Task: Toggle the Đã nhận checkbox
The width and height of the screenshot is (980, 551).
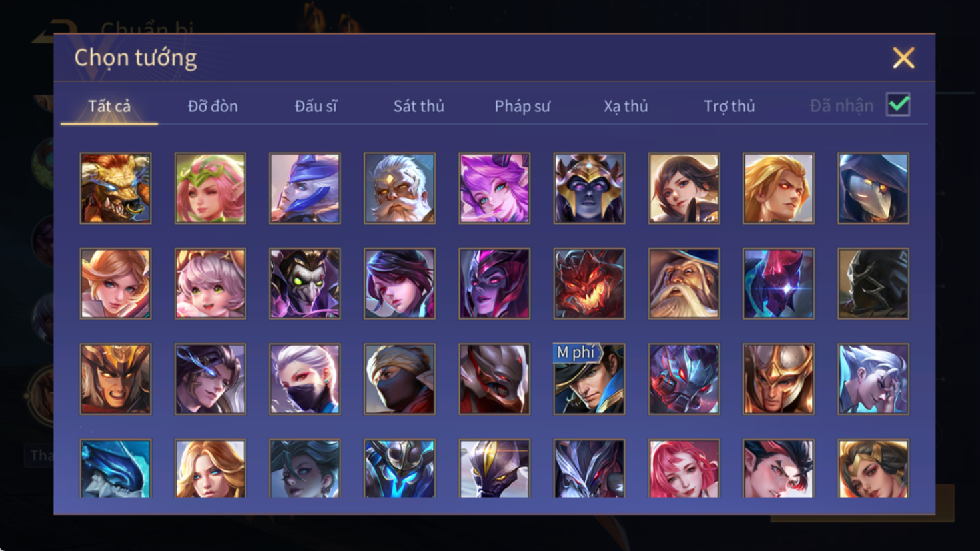Action: pos(898,105)
